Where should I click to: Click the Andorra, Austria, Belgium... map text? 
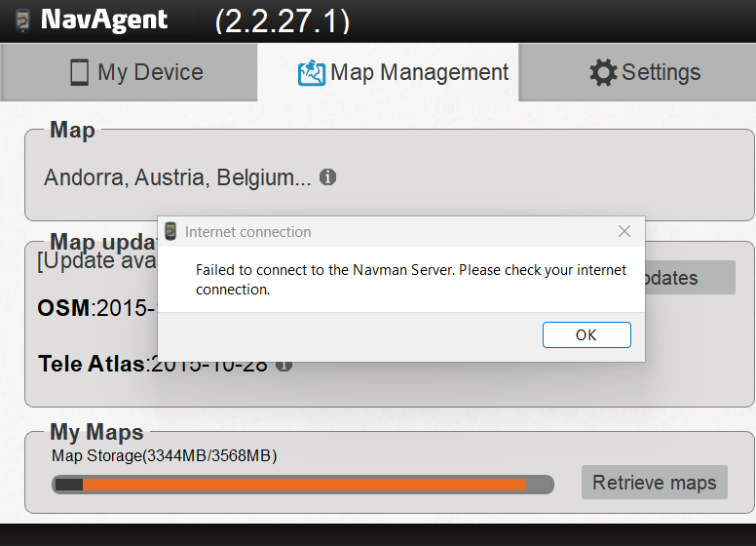click(177, 177)
